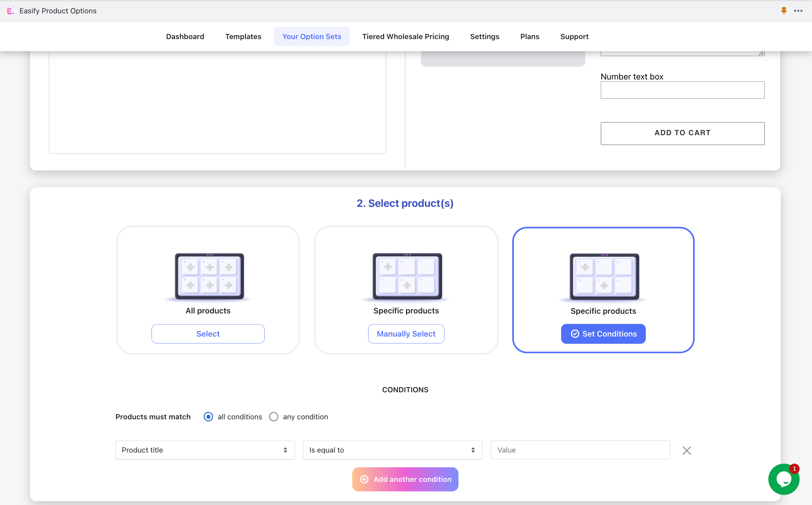Open the chat support bubble

784,479
